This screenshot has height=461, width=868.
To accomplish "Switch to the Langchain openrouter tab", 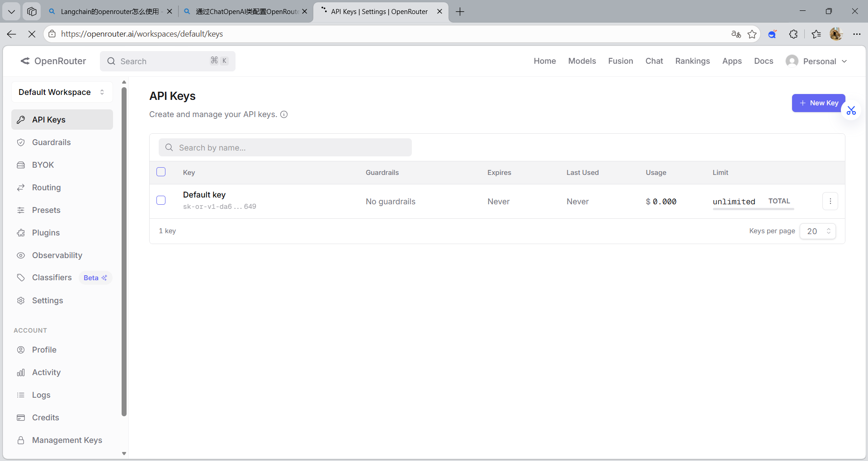I will coord(110,12).
